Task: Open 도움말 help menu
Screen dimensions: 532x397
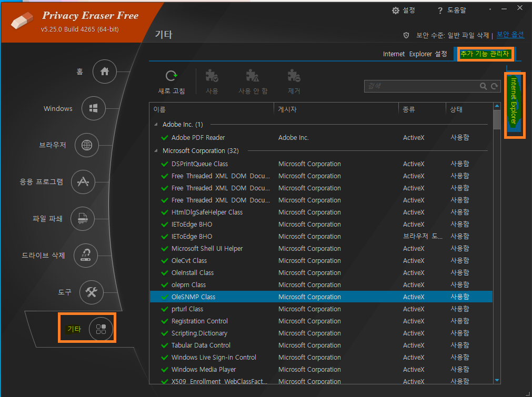Action: (x=452, y=11)
